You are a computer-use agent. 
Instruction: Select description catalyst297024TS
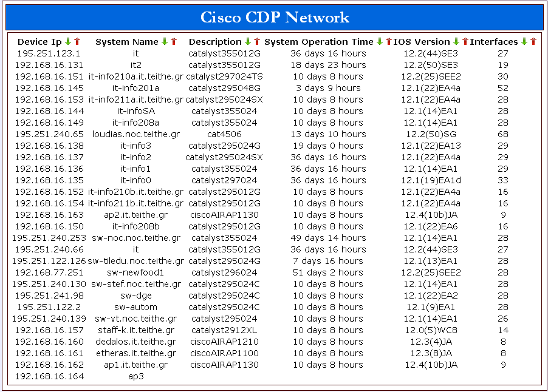click(x=224, y=76)
